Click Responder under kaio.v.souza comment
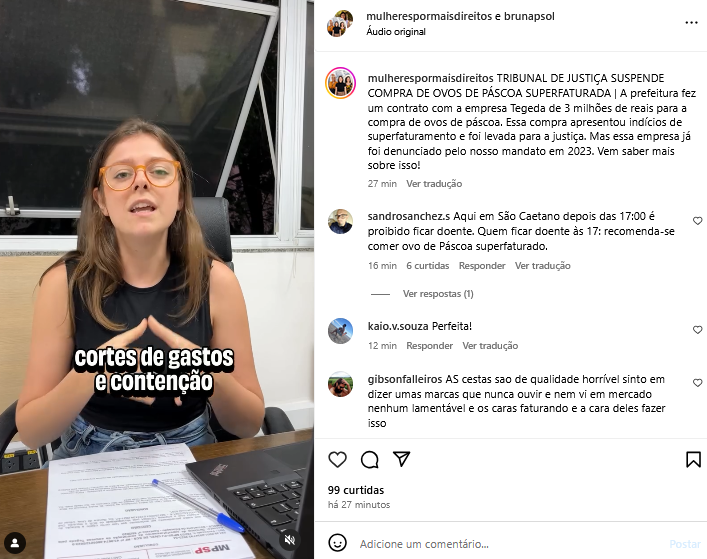The height and width of the screenshot is (559, 707). coord(429,346)
